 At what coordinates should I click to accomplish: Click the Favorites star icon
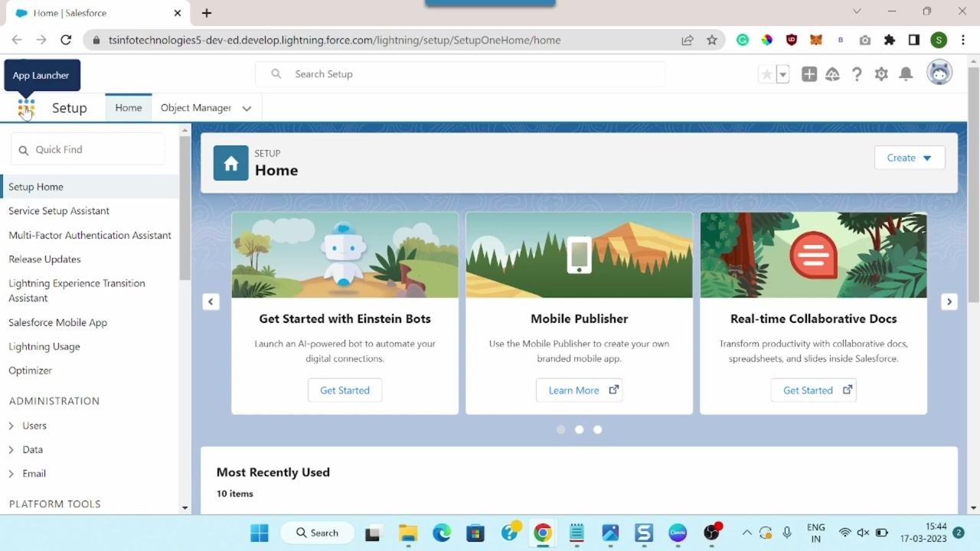[x=766, y=74]
